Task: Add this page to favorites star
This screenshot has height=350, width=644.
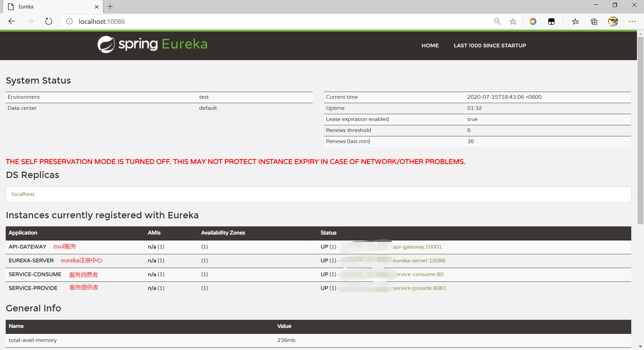Action: point(513,21)
